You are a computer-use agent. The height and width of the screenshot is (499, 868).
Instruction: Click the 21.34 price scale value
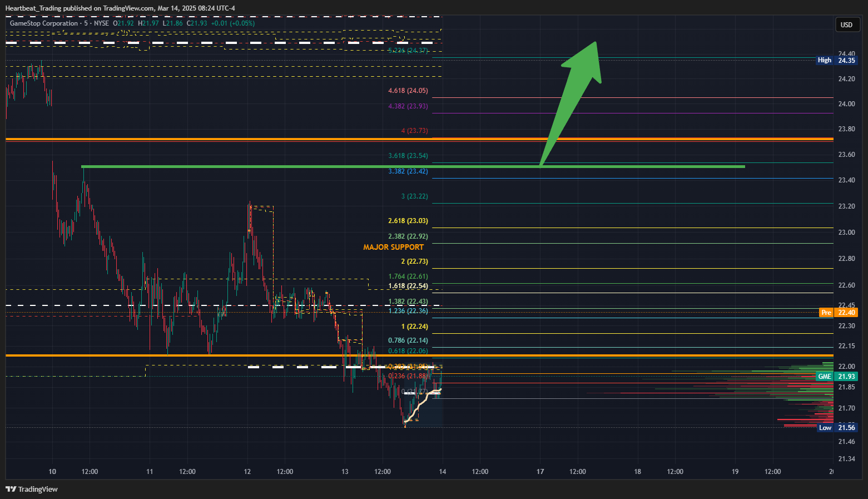[847, 459]
